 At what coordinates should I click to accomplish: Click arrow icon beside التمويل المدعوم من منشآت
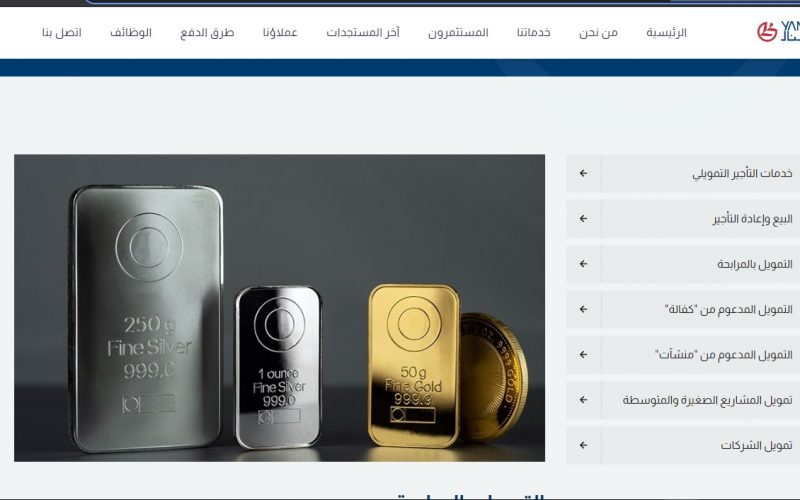tap(583, 355)
